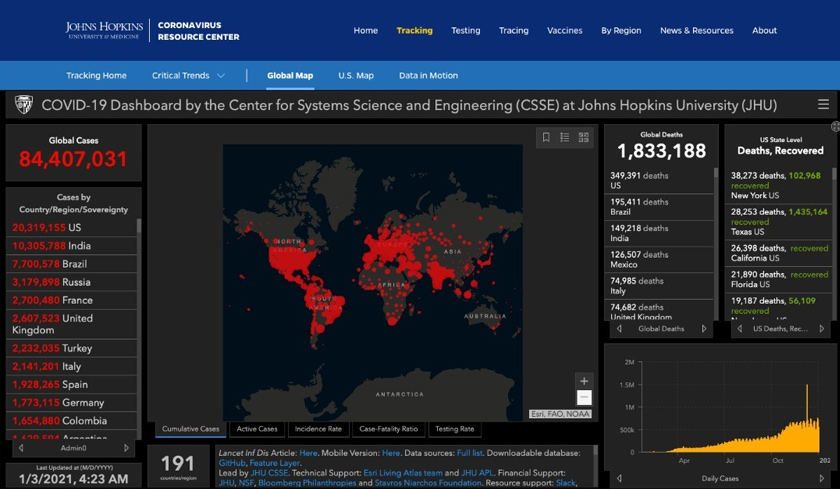Viewport: 840px width, 489px height.
Task: Open the map bookmarks icon
Action: [x=546, y=137]
